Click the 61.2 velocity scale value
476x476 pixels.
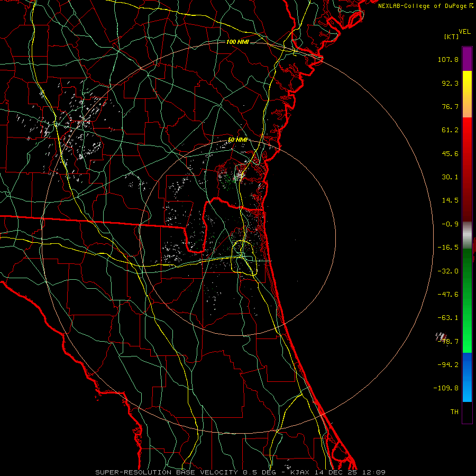pos(450,130)
